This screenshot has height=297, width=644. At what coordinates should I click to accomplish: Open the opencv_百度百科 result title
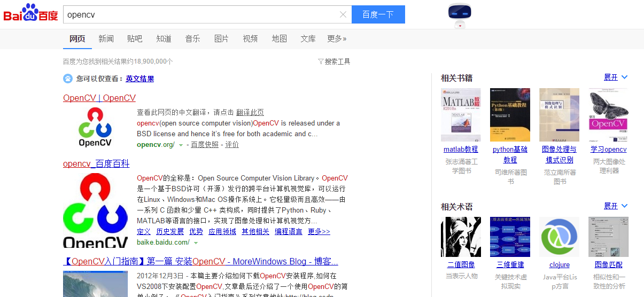[x=96, y=164]
